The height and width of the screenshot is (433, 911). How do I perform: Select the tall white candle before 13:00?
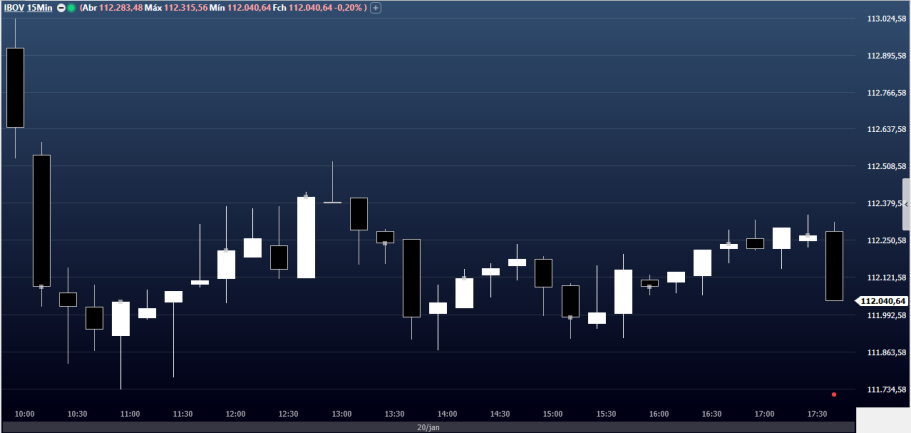pos(306,237)
